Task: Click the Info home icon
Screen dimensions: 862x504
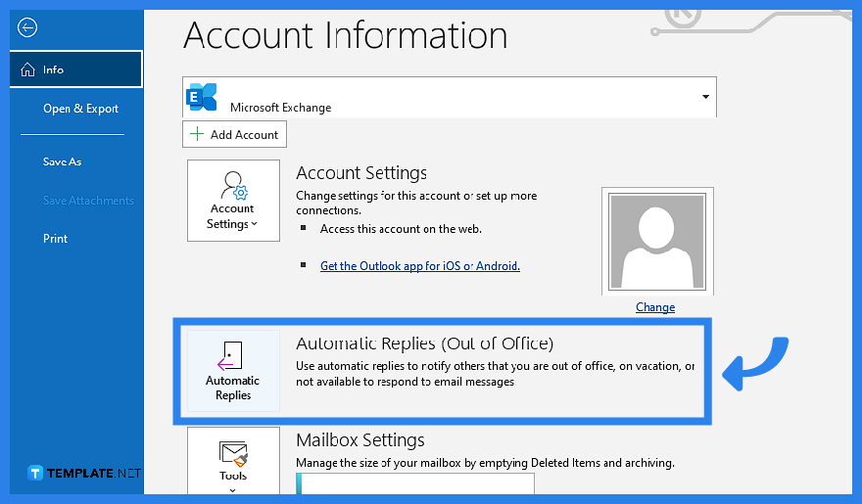Action: (27, 69)
